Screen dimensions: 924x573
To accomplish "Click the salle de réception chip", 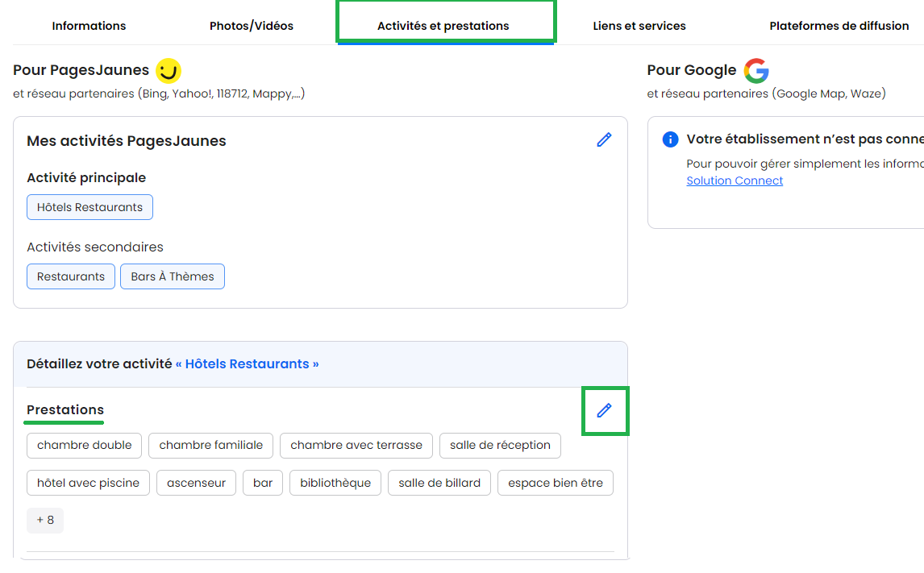I will point(501,445).
